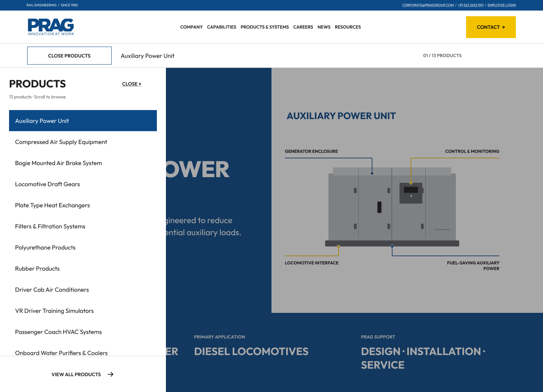Select Locomotive Draft Gears
The width and height of the screenshot is (543, 392).
pos(83,184)
